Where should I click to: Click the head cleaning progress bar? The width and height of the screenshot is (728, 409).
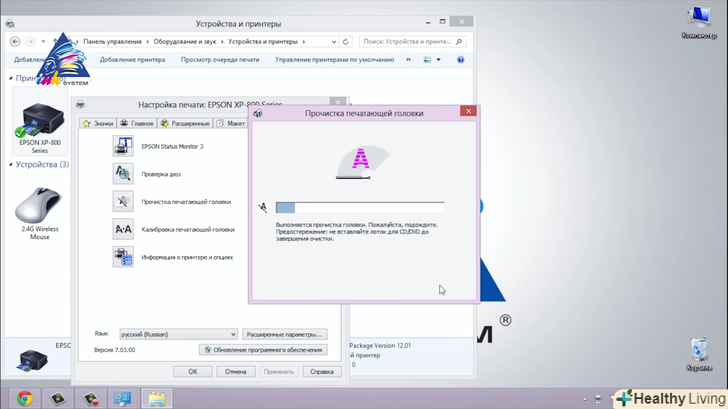coord(359,207)
